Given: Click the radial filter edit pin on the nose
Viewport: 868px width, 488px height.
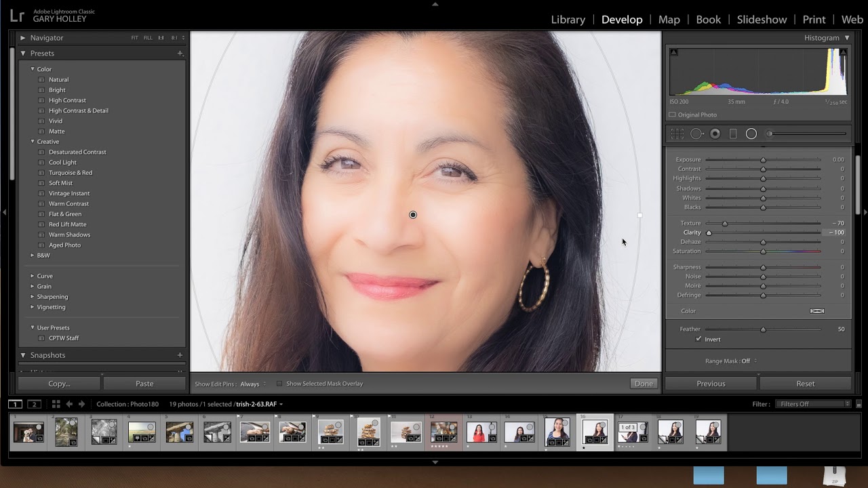Looking at the screenshot, I should (x=413, y=215).
